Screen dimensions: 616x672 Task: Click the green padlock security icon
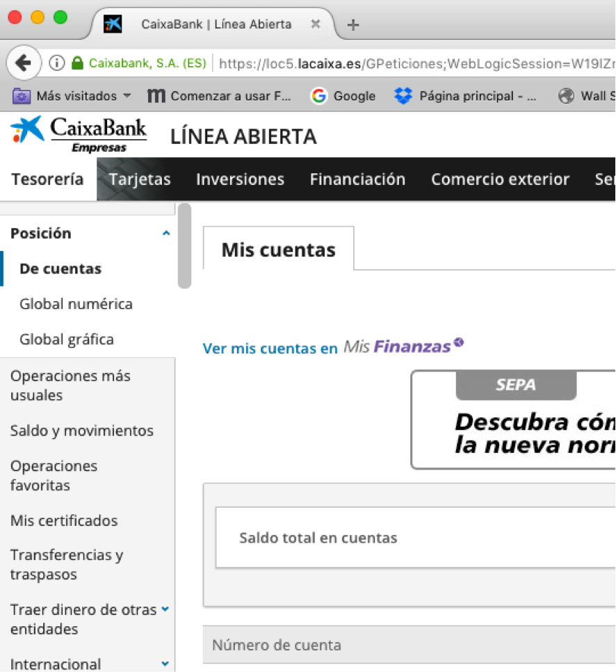[x=77, y=63]
